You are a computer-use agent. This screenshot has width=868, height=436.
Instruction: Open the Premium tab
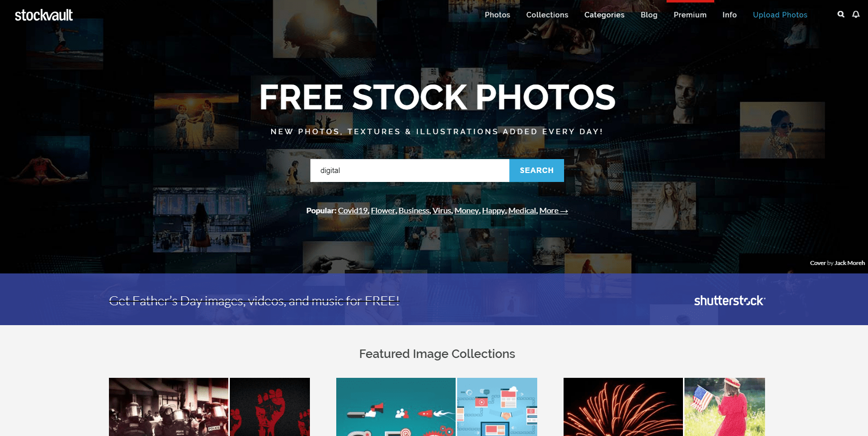pos(690,15)
